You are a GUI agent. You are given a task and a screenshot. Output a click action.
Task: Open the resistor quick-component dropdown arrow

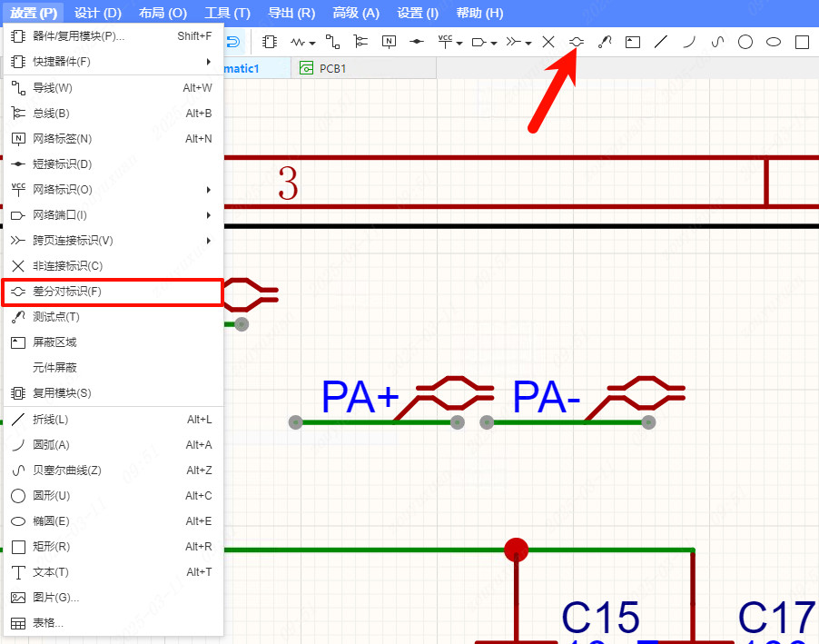(x=313, y=43)
